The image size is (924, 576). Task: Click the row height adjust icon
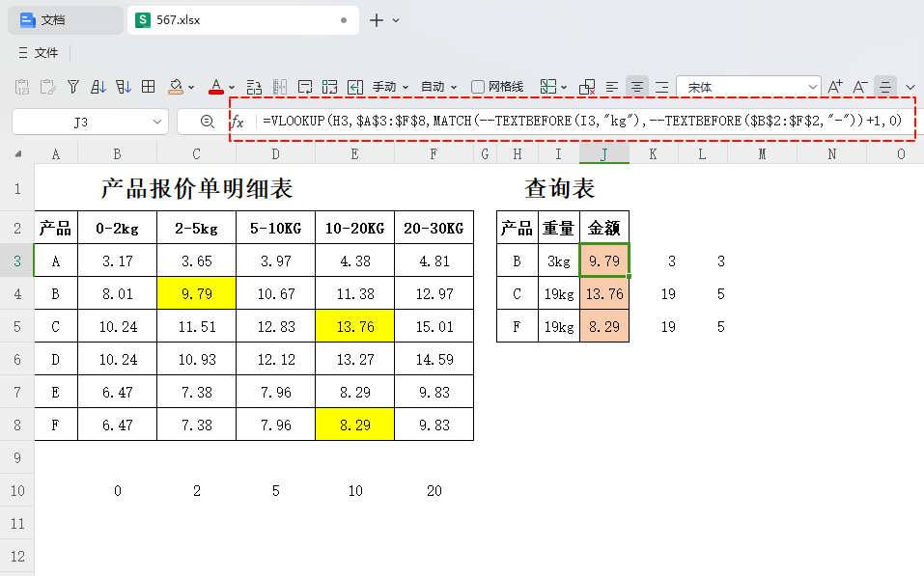(x=254, y=87)
